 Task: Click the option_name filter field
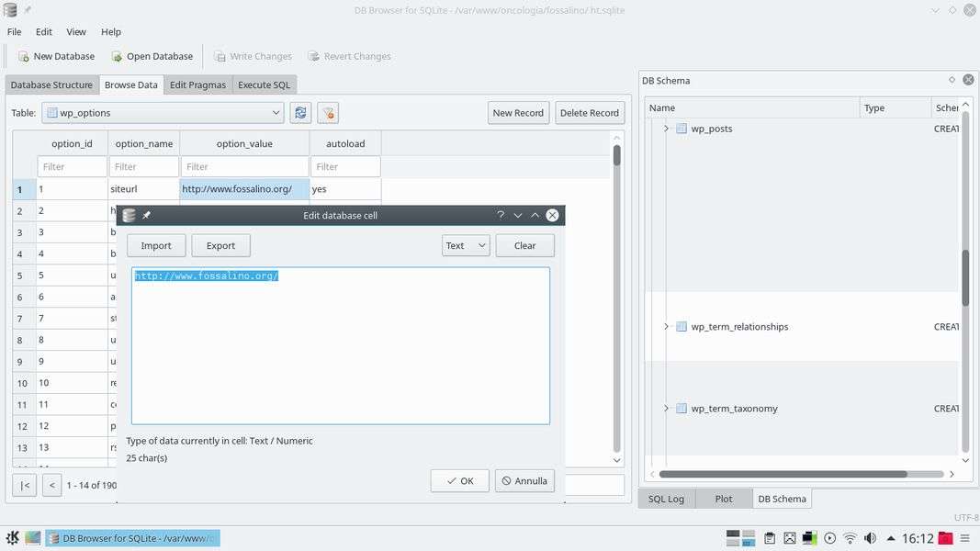tap(144, 167)
